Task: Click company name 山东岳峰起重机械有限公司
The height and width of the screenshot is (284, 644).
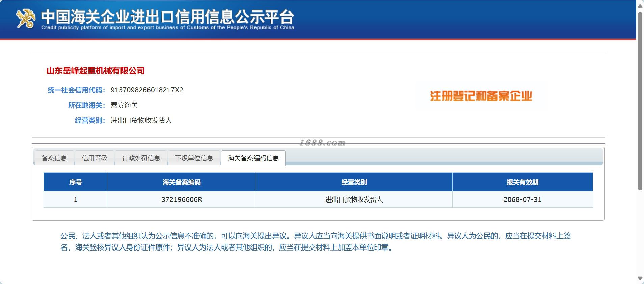Action: (96, 71)
